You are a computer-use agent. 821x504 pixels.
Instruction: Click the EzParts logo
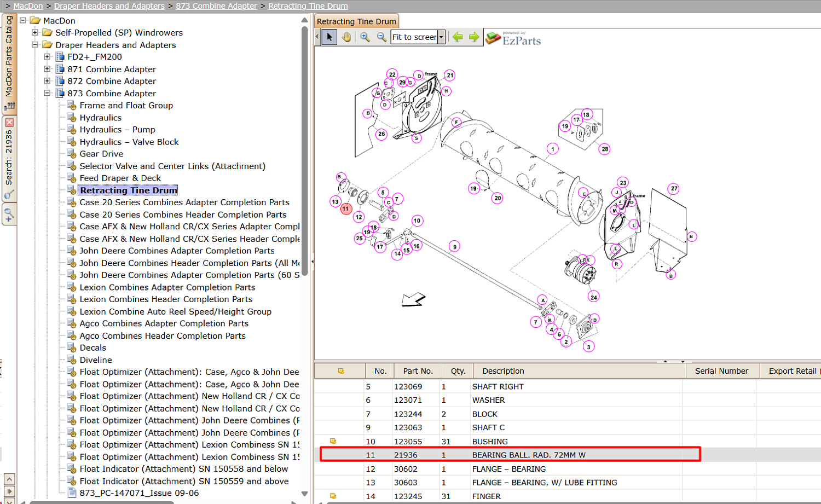pyautogui.click(x=513, y=38)
